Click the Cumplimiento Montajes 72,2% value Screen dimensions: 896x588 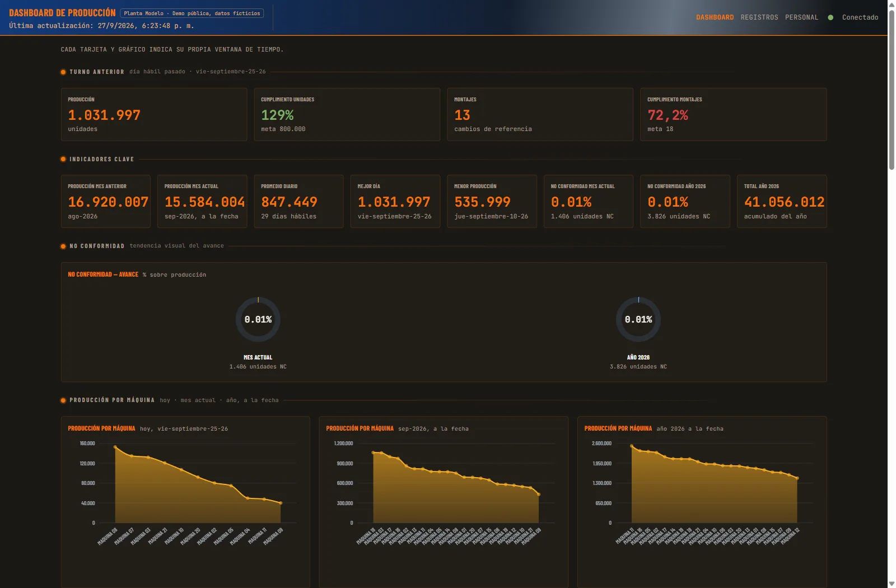(668, 115)
